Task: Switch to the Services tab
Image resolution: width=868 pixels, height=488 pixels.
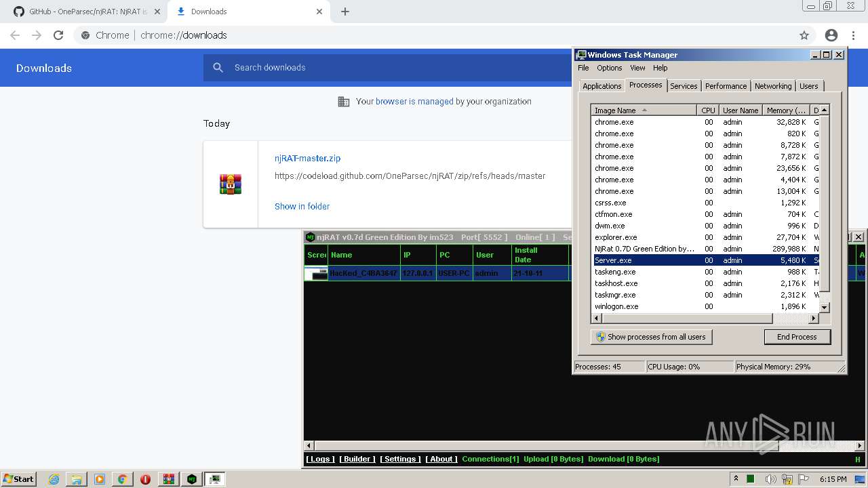Action: coord(684,86)
